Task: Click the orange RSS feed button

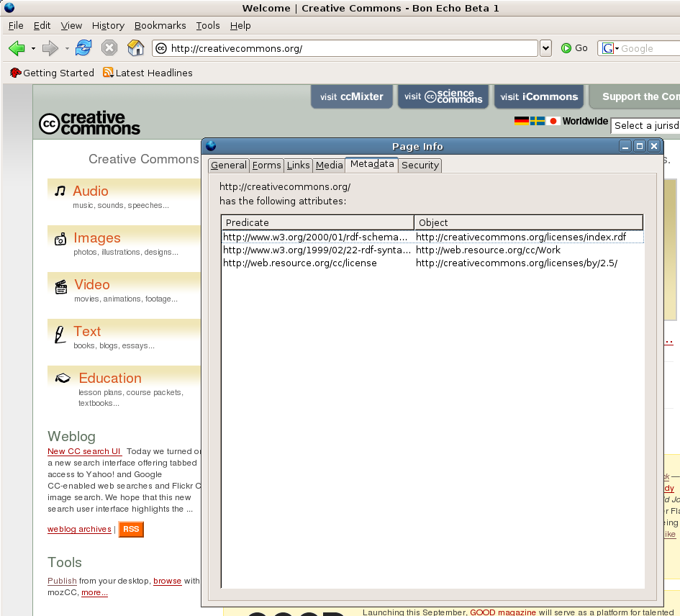Action: tap(131, 529)
